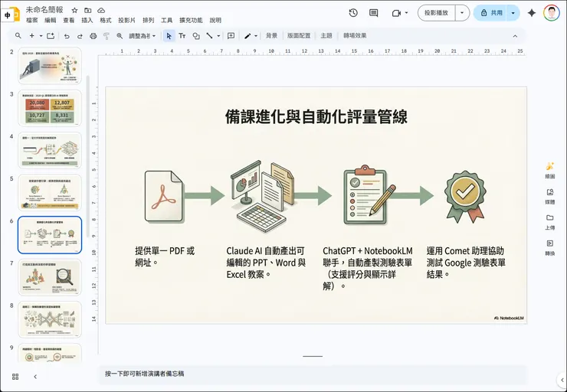
Task: Open the 轉換 side panel tool
Action: point(550,247)
